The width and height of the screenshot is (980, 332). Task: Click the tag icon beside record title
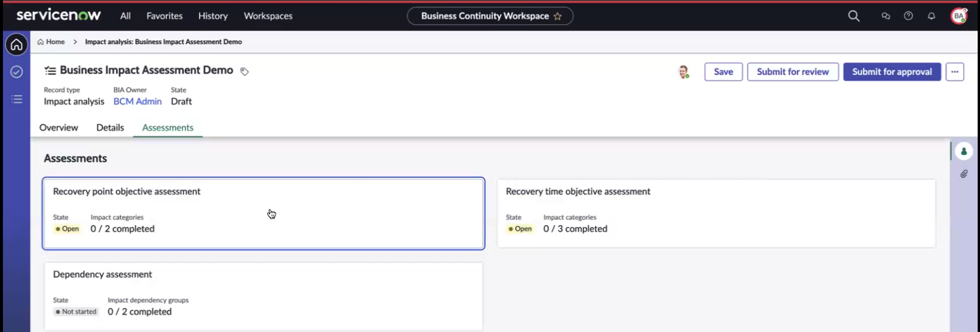point(244,71)
